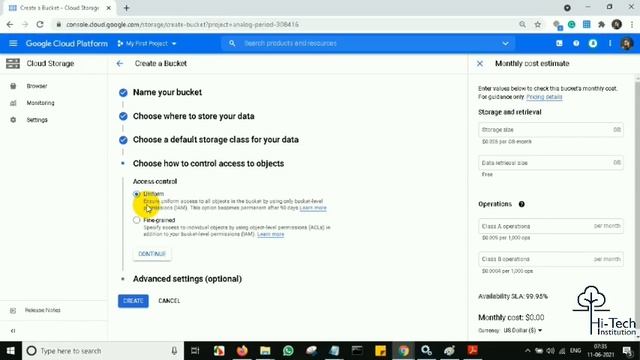Open Browser in Cloud Storage sidebar
The height and width of the screenshot is (360, 640).
pyautogui.click(x=37, y=86)
